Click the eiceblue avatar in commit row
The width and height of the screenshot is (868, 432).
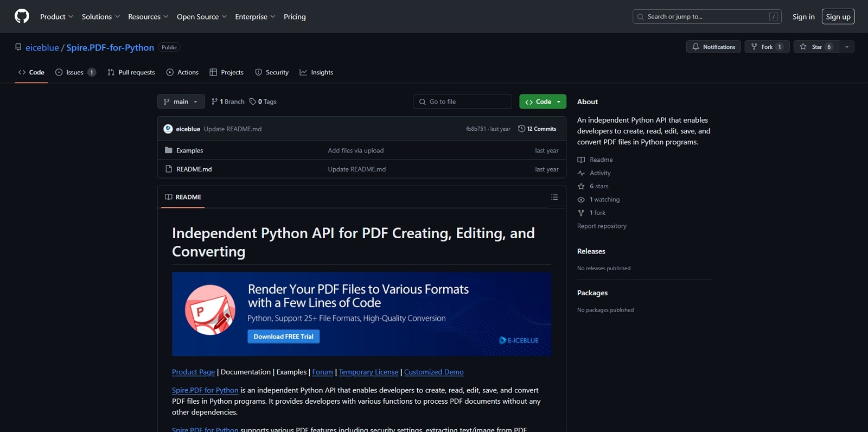pos(168,129)
